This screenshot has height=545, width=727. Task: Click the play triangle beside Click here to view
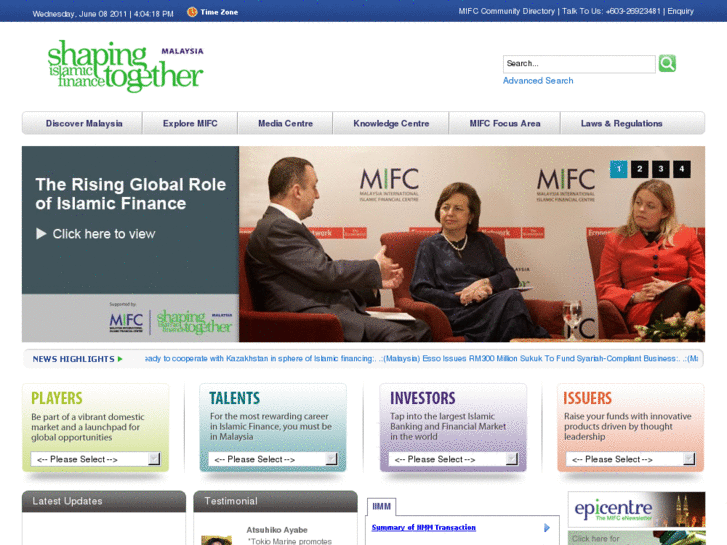point(41,234)
